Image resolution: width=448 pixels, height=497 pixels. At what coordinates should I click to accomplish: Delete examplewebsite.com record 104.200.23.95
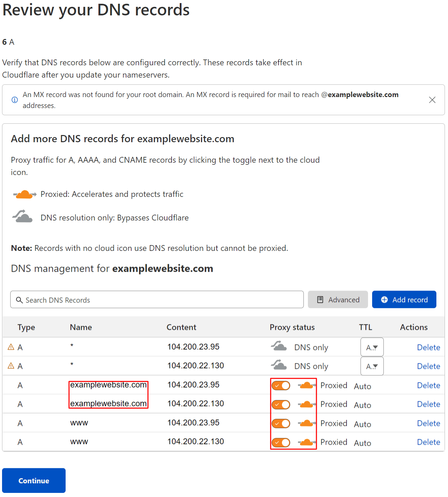429,385
